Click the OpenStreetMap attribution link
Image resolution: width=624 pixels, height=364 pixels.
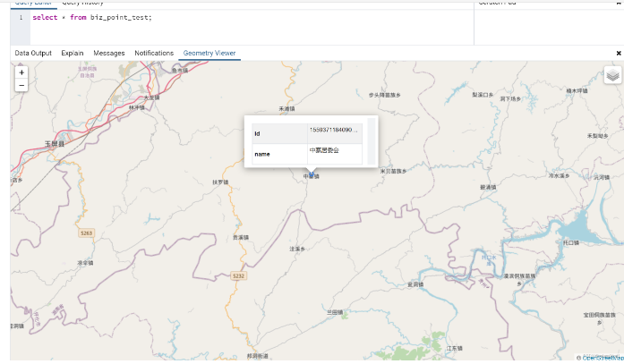point(602,358)
